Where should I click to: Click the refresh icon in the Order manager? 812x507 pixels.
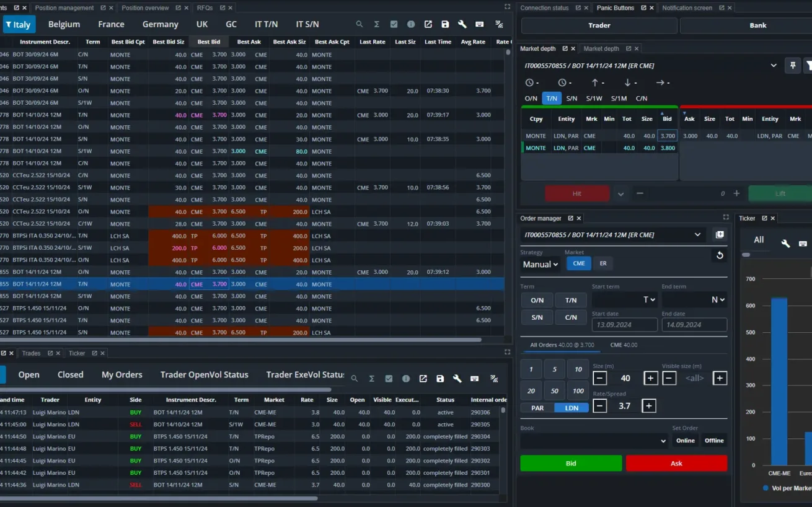(x=719, y=255)
